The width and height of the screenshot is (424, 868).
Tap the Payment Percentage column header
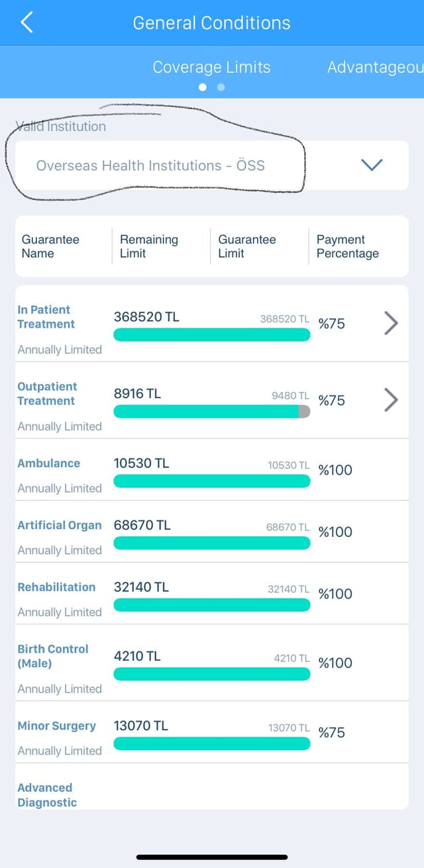tap(348, 246)
